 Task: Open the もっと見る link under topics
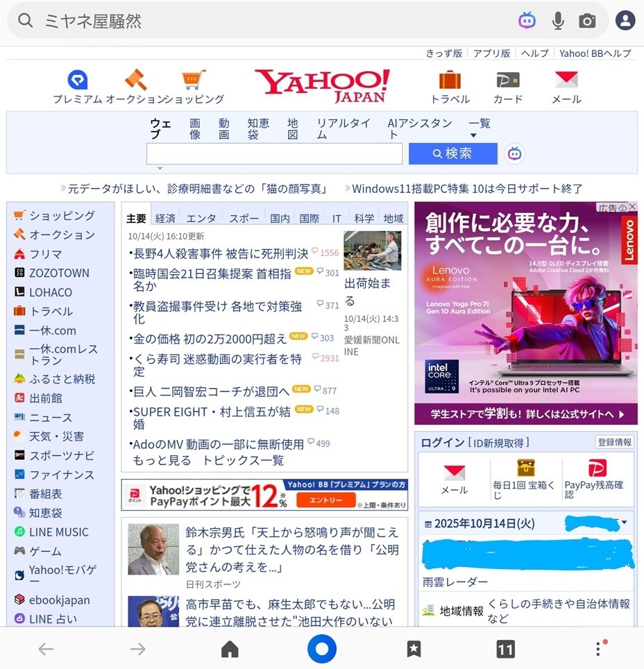coord(162,460)
